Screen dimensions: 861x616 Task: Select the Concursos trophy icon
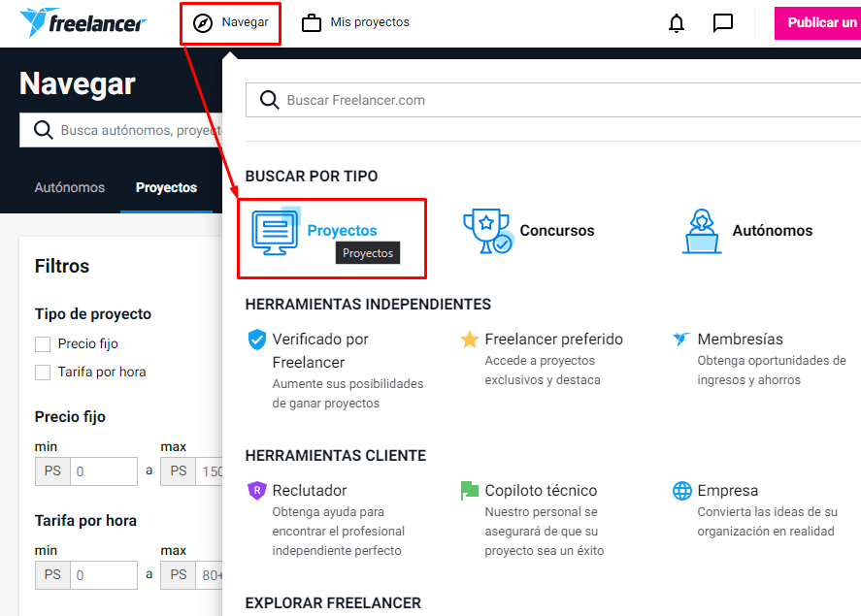click(488, 231)
